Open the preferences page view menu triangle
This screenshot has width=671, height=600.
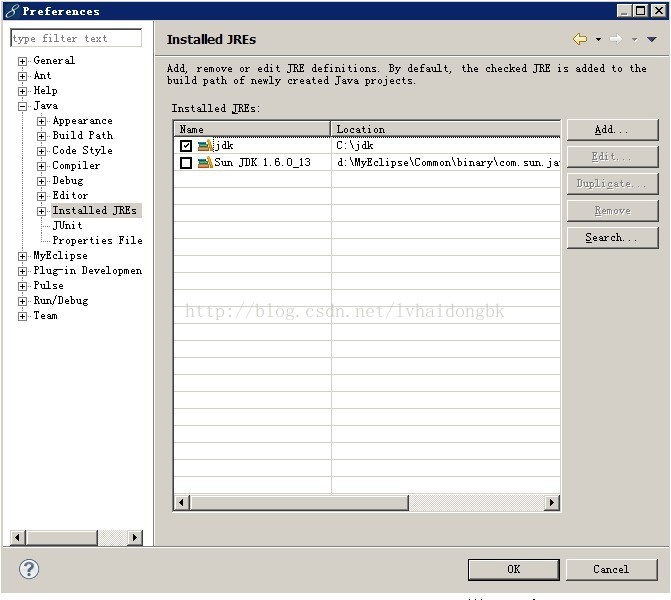[651, 39]
